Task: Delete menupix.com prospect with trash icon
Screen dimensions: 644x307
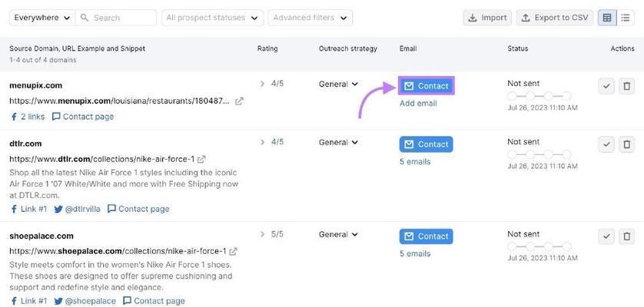Action: [x=626, y=86]
